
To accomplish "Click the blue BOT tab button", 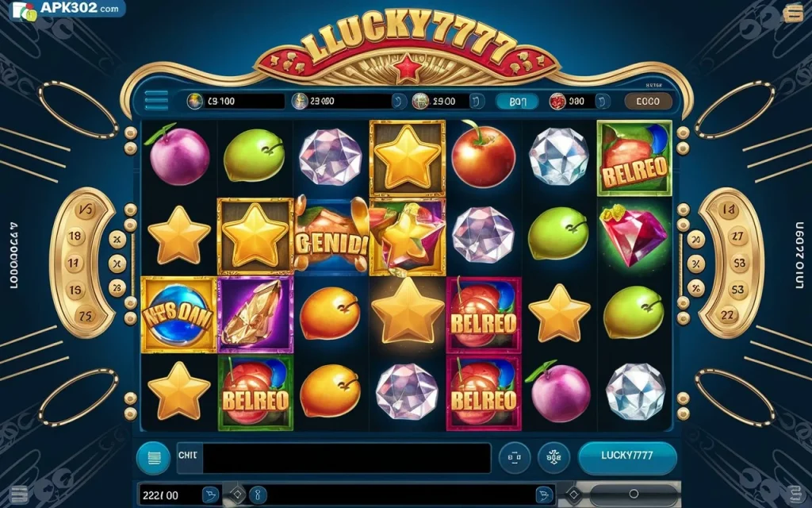I will [x=517, y=102].
